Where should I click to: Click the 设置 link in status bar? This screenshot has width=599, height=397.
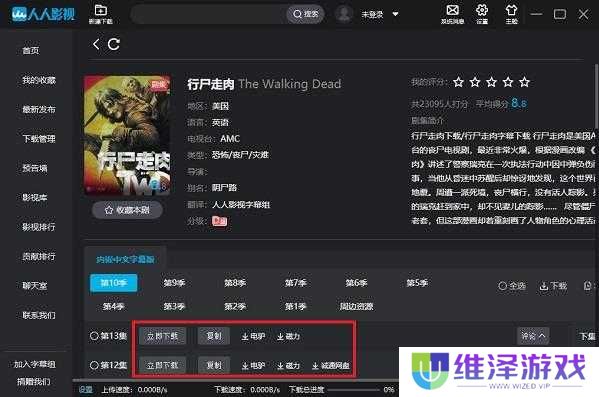point(86,389)
